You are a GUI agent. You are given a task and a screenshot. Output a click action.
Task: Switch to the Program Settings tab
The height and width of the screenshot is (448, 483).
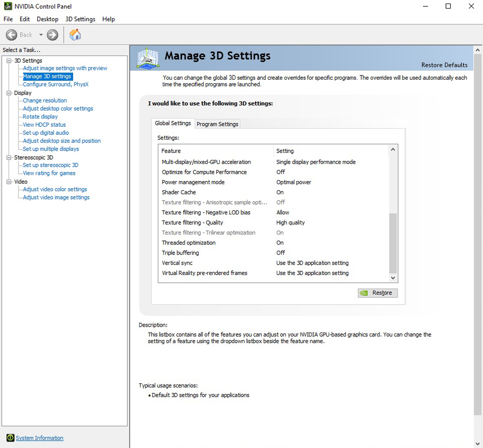(x=217, y=124)
